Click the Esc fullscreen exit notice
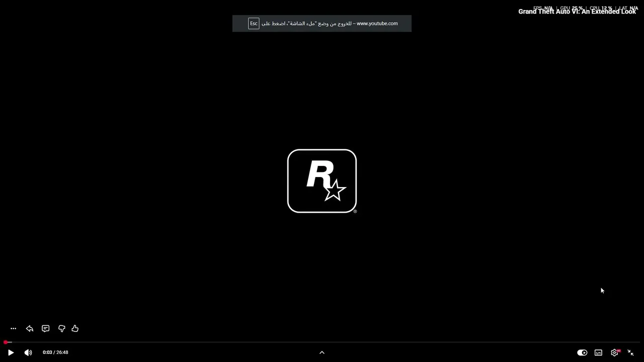 point(322,24)
